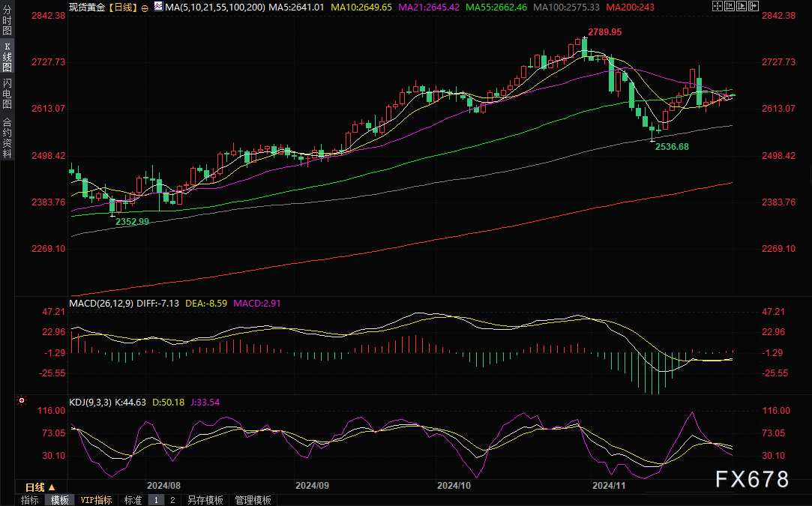Image resolution: width=812 pixels, height=506 pixels.
Task: Expand the 日线 period selector
Action: point(40,487)
